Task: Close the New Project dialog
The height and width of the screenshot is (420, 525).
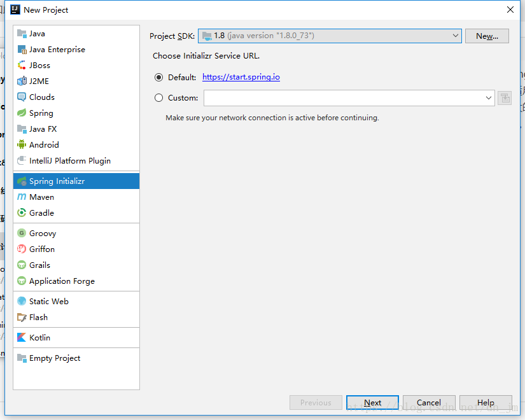Action: 510,10
